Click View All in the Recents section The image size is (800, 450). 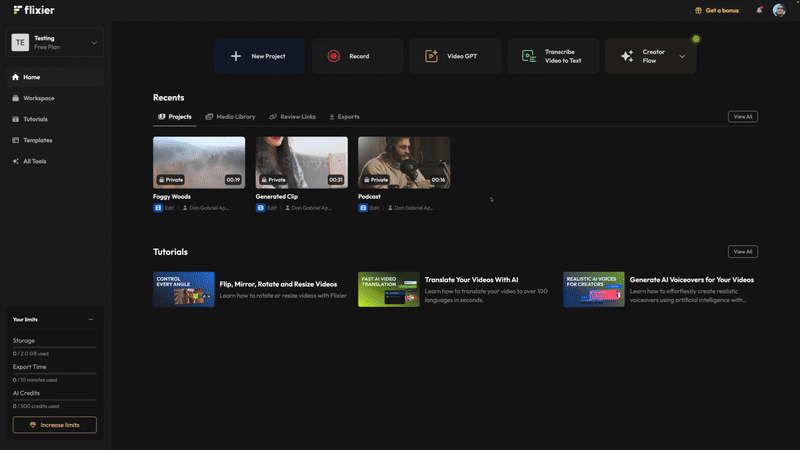(742, 117)
